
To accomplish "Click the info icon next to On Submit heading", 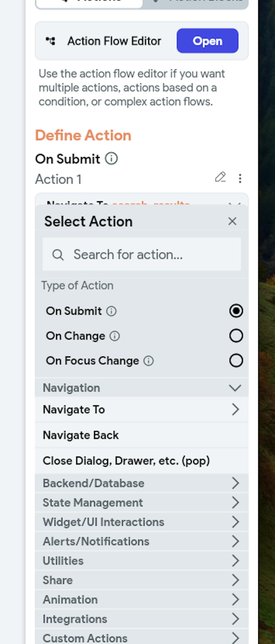I will [111, 159].
